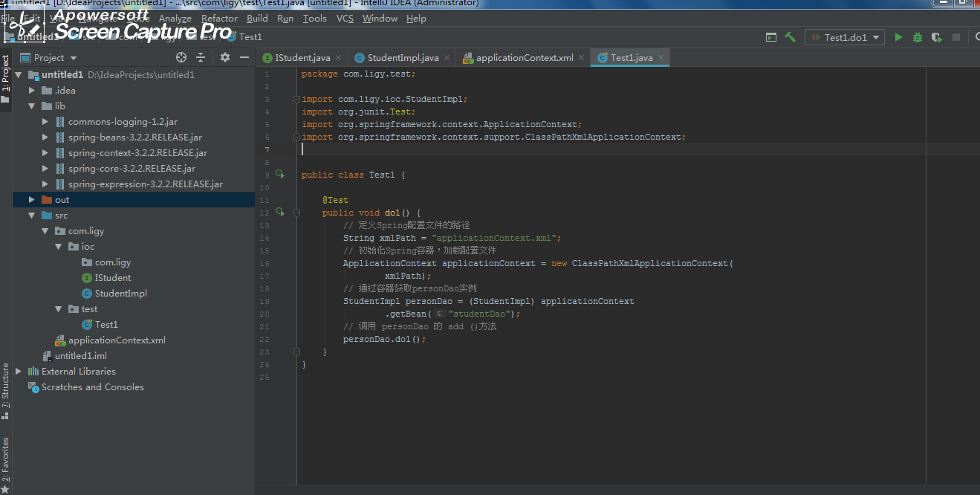
Task: Open Project panel gear settings
Action: click(x=225, y=57)
